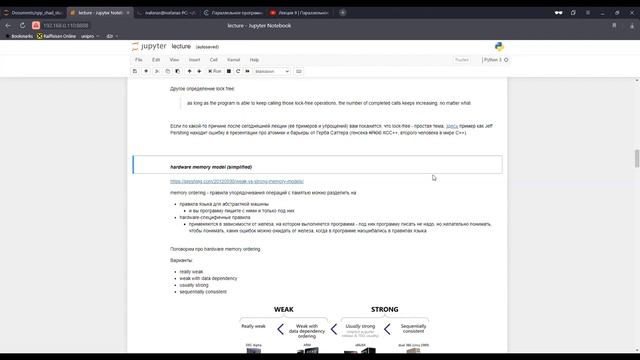Click the tab overview icon in title bar

coord(573,13)
